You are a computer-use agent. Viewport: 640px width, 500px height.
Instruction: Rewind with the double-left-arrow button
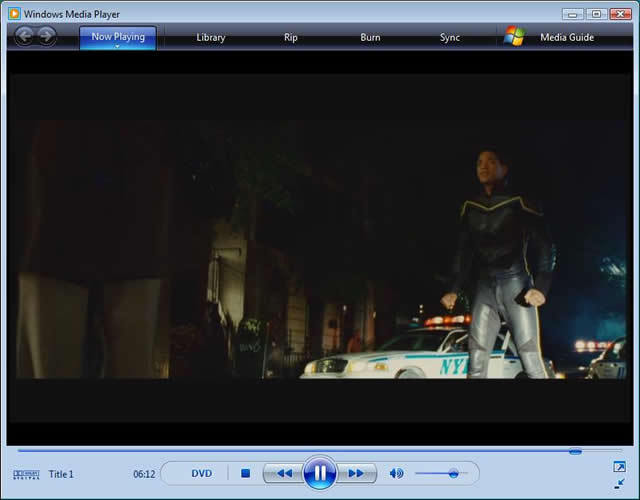[284, 473]
